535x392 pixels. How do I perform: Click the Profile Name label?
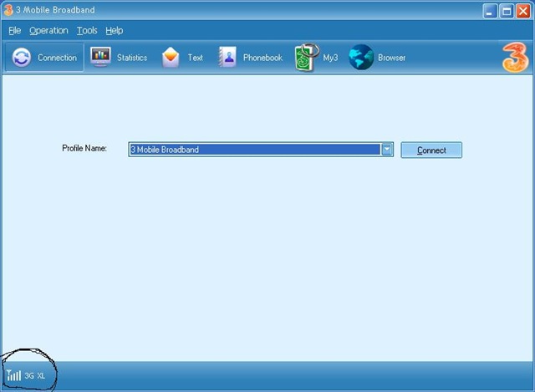[x=84, y=149]
